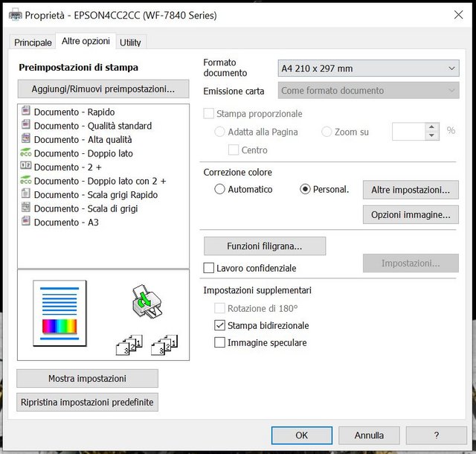Click the eco icon beside Doppio lato con 2 +
The height and width of the screenshot is (454, 476).
26,179
